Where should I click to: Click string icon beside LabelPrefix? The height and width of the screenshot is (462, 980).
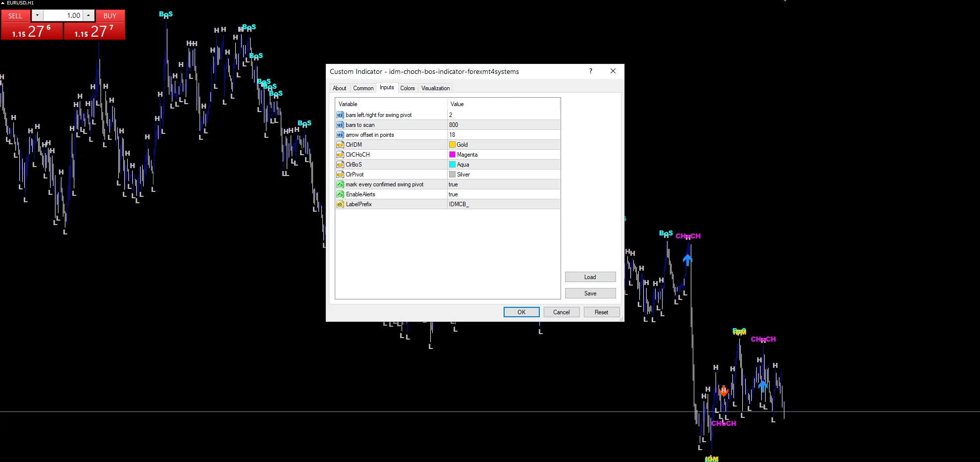340,204
